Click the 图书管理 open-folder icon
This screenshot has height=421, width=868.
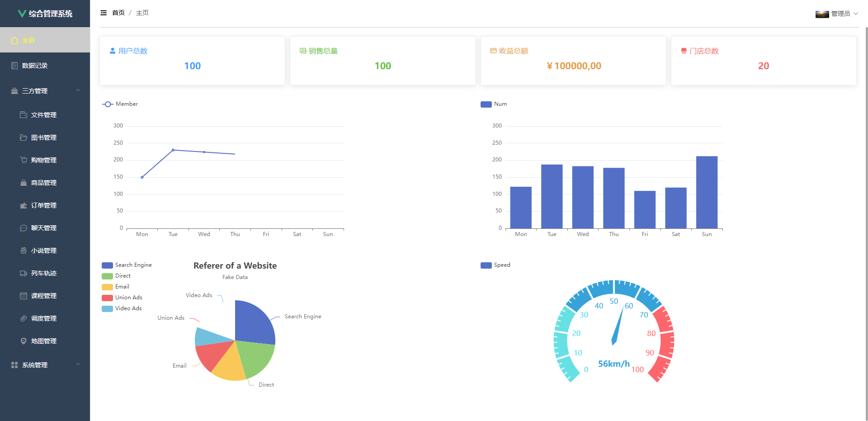(x=24, y=137)
